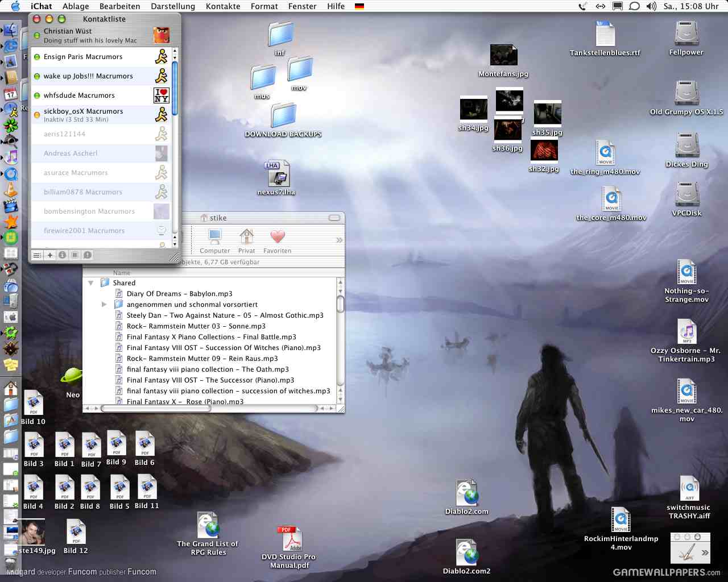Image resolution: width=728 pixels, height=582 pixels.
Task: Select Old Grumpy OS X.1.5 disk
Action: point(686,98)
